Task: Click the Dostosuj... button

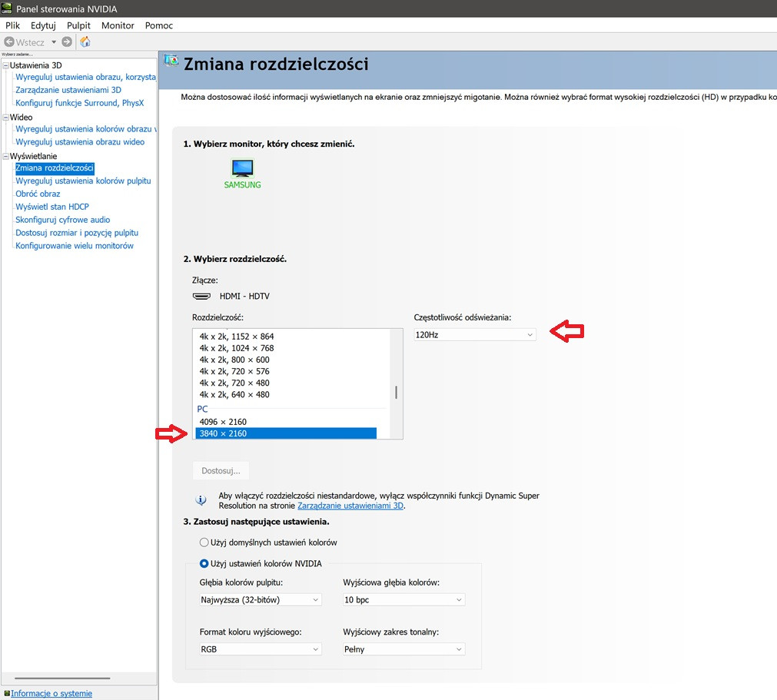Action: coord(221,470)
